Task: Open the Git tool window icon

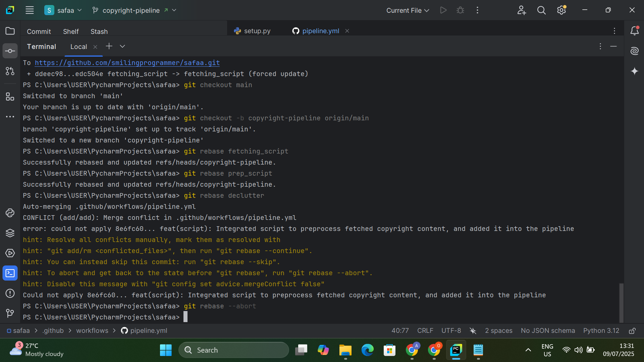Action: click(10, 313)
